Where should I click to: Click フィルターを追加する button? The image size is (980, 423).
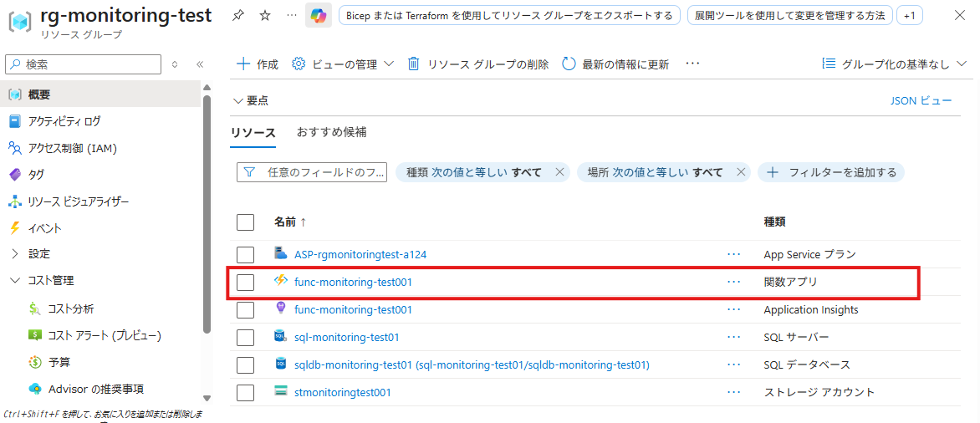coord(831,172)
